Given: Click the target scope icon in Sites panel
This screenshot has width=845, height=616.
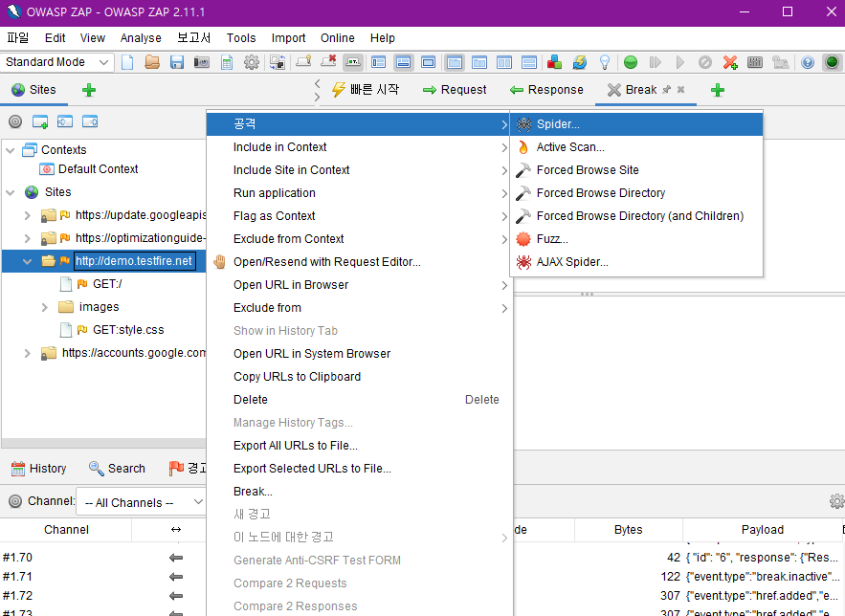Looking at the screenshot, I should pos(15,121).
